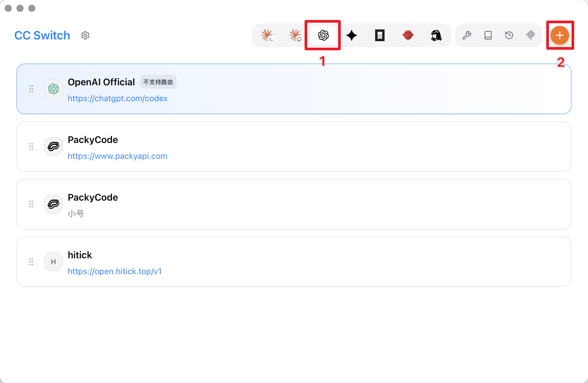
Task: Click drag handle of hitick card
Action: tap(31, 262)
